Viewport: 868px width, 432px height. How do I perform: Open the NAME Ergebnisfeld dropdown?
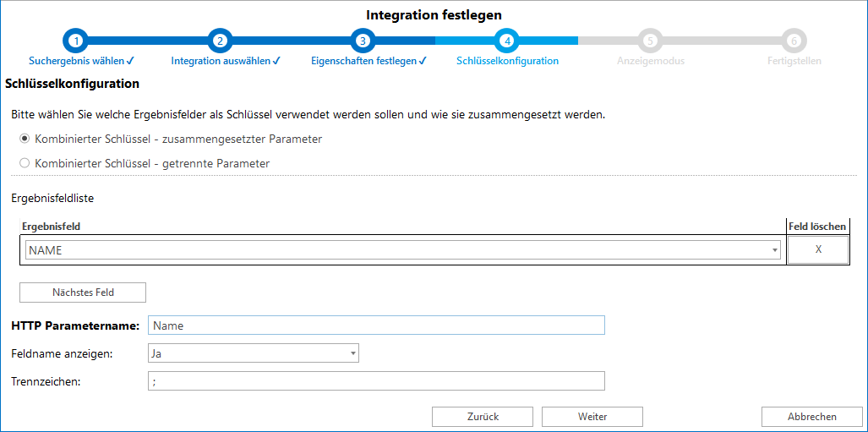point(774,250)
